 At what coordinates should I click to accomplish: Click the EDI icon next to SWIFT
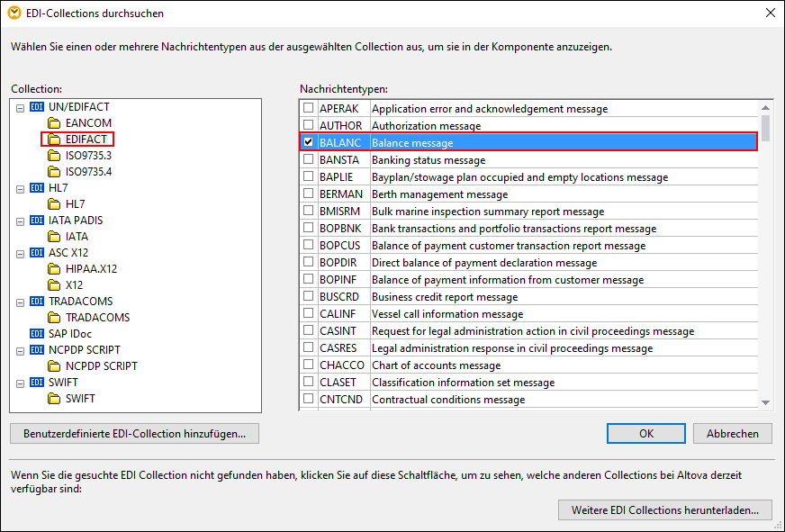(x=37, y=383)
